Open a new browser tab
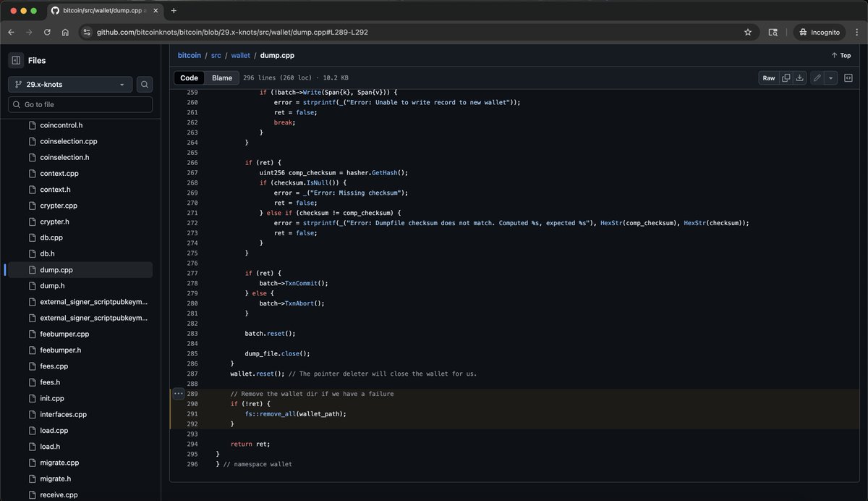The height and width of the screenshot is (501, 868). coord(173,11)
